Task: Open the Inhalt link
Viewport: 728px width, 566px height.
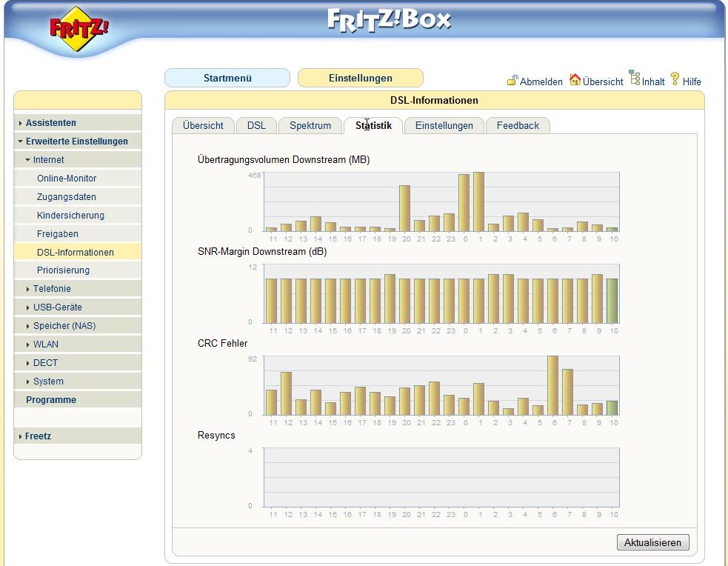Action: (x=653, y=81)
